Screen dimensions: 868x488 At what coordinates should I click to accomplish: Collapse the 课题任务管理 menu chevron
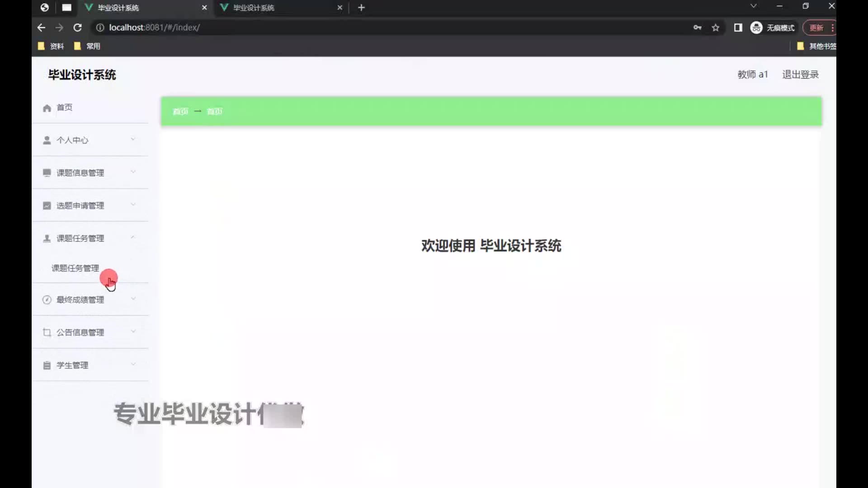[x=133, y=238]
